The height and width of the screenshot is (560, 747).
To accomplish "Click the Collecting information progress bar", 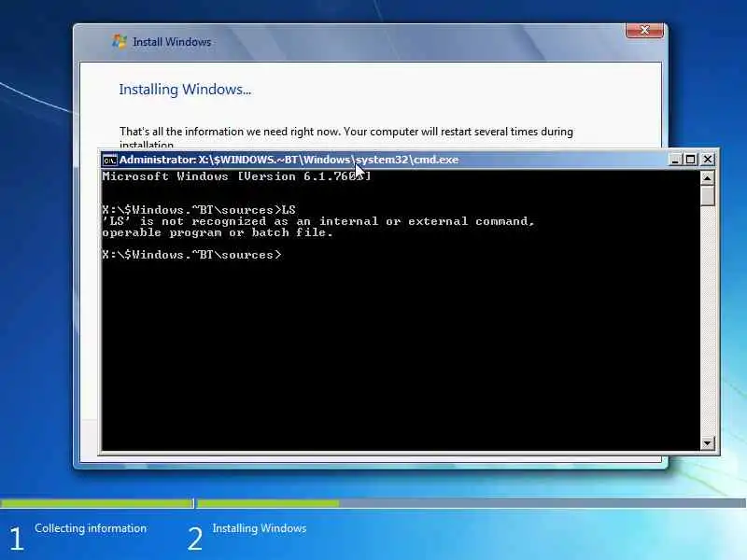I will point(97,503).
